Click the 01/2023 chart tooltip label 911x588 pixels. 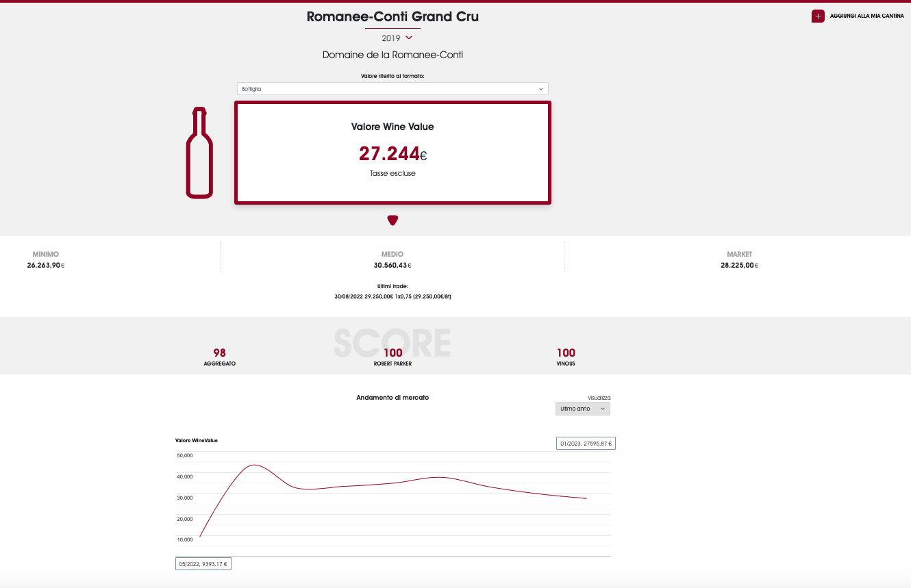coord(586,444)
